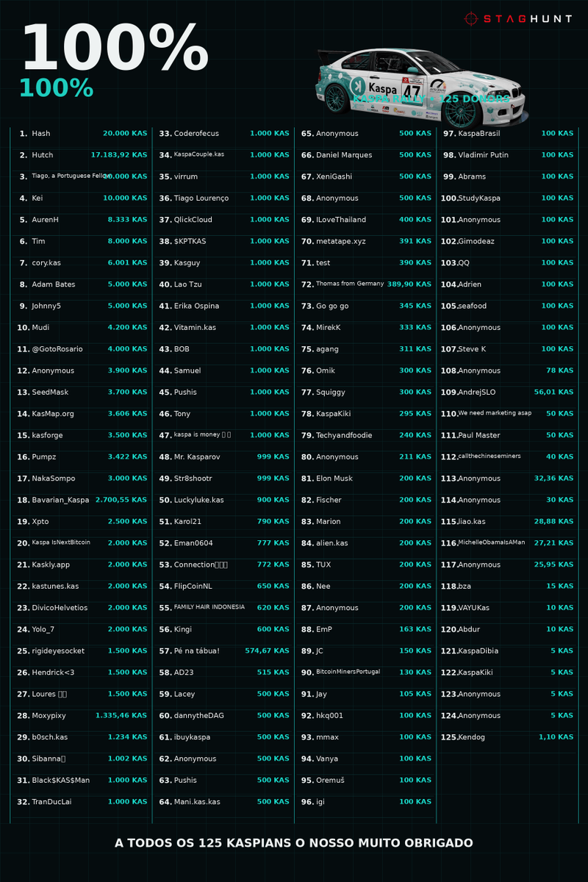
Task: Click donor dannytheDAG
Action: click(x=199, y=716)
